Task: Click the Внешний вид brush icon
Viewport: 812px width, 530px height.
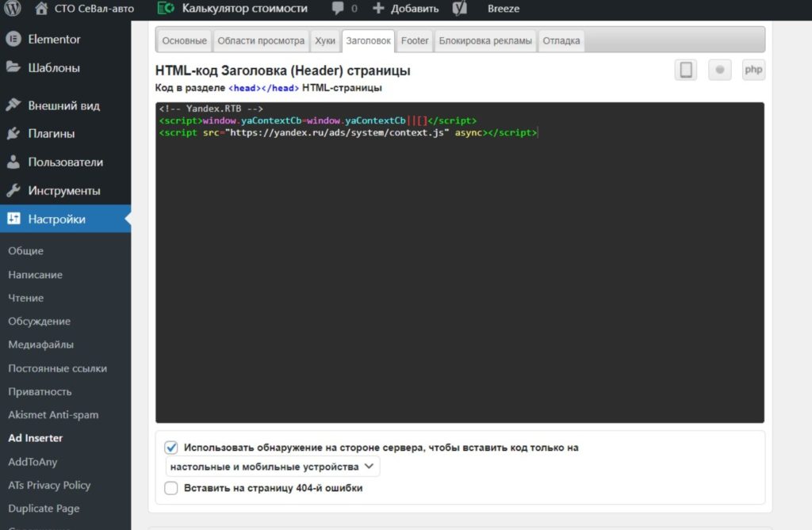Action: pyautogui.click(x=13, y=105)
